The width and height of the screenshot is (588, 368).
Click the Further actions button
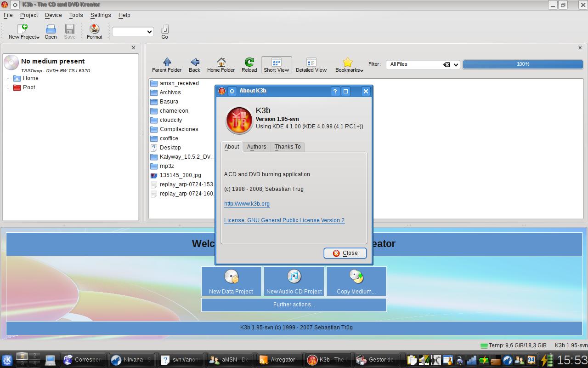coord(294,305)
